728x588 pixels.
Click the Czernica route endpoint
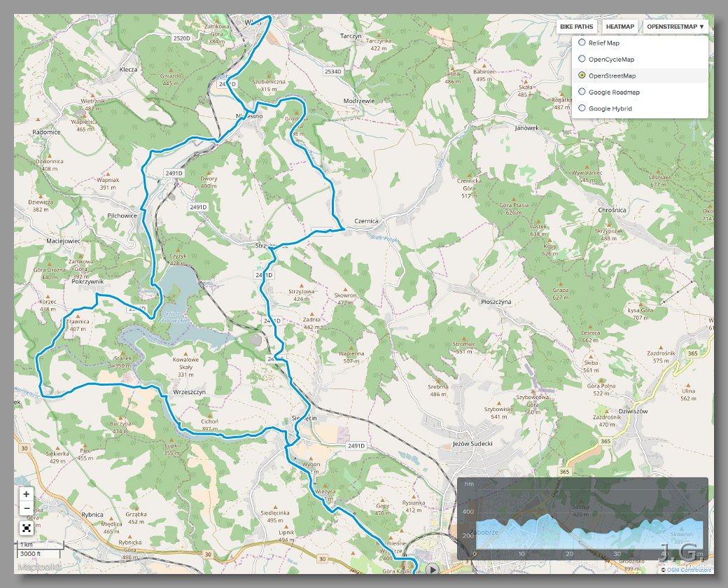point(343,228)
